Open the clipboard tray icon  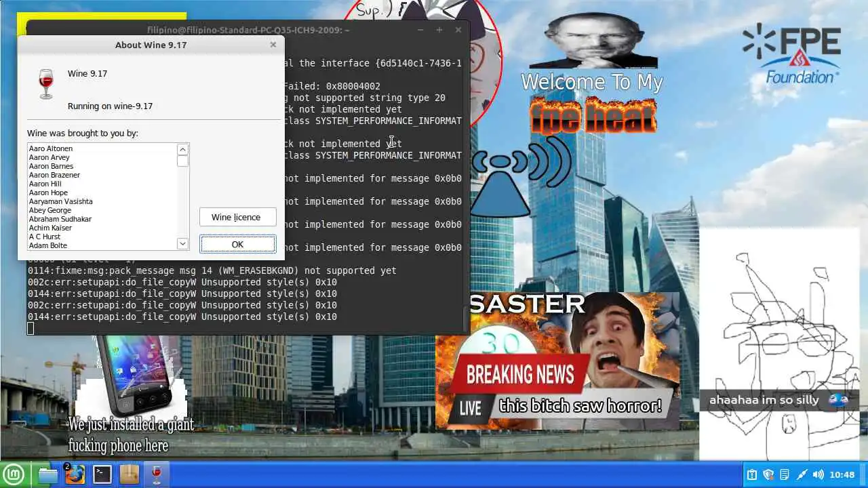[751, 475]
